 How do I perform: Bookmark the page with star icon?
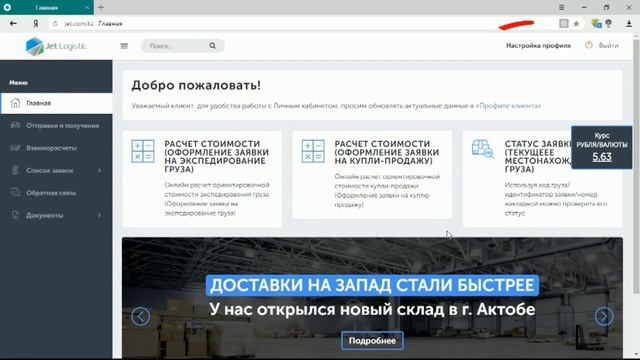coord(576,24)
